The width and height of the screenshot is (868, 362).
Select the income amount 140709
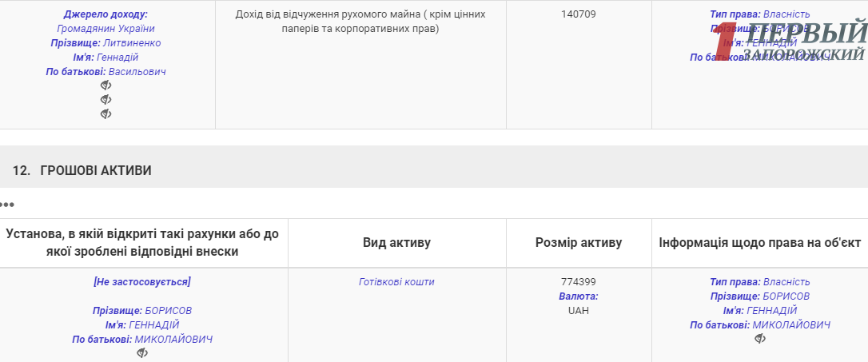coord(579,14)
